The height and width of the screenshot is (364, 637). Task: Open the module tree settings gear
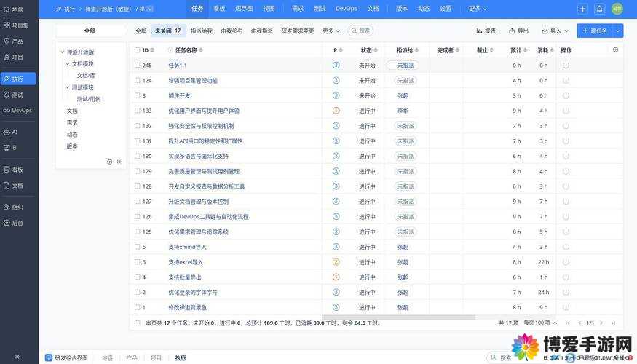(109, 162)
